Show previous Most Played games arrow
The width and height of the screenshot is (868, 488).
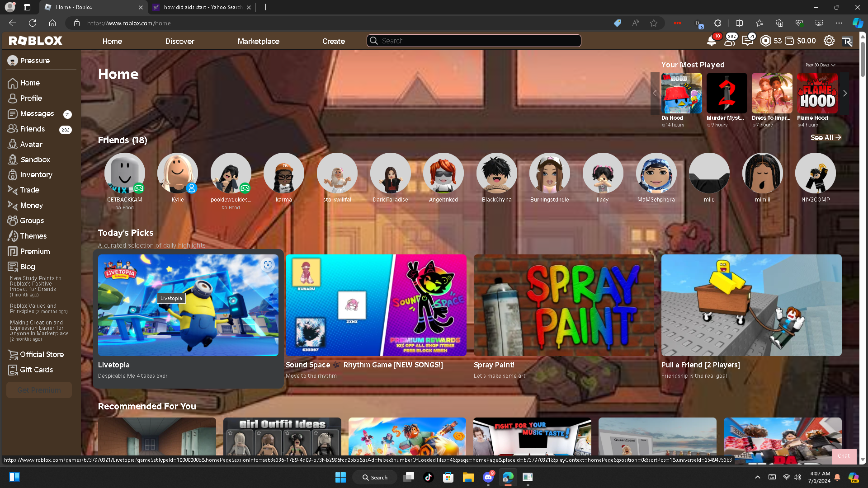coord(655,93)
